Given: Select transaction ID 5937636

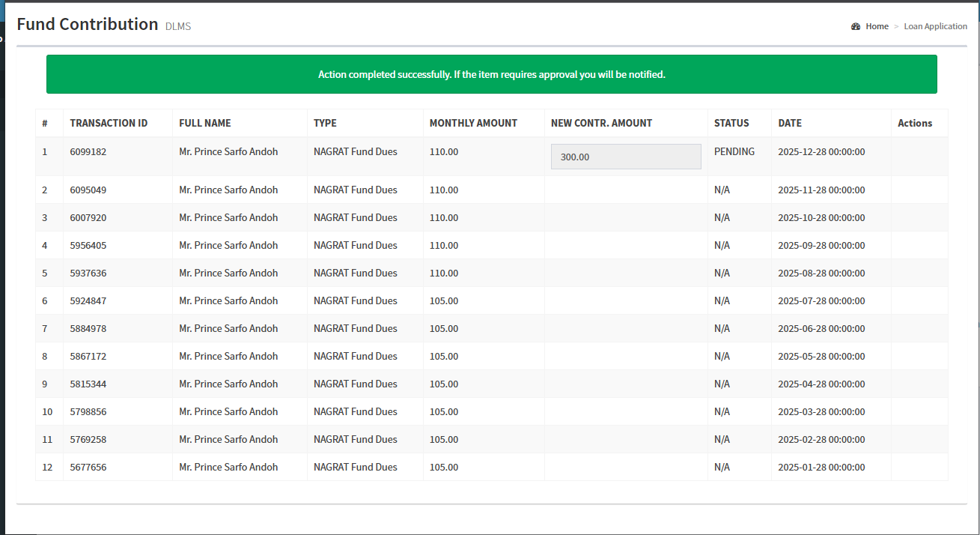Looking at the screenshot, I should pos(88,273).
